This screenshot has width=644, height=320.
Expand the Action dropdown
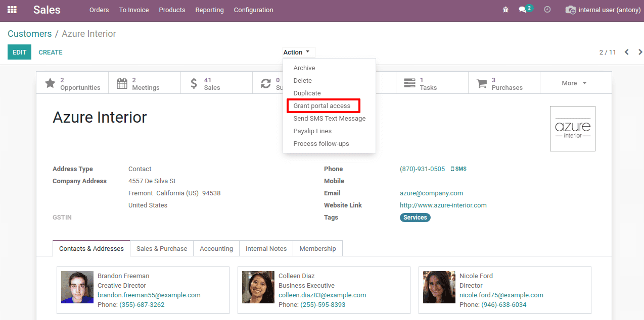[298, 52]
